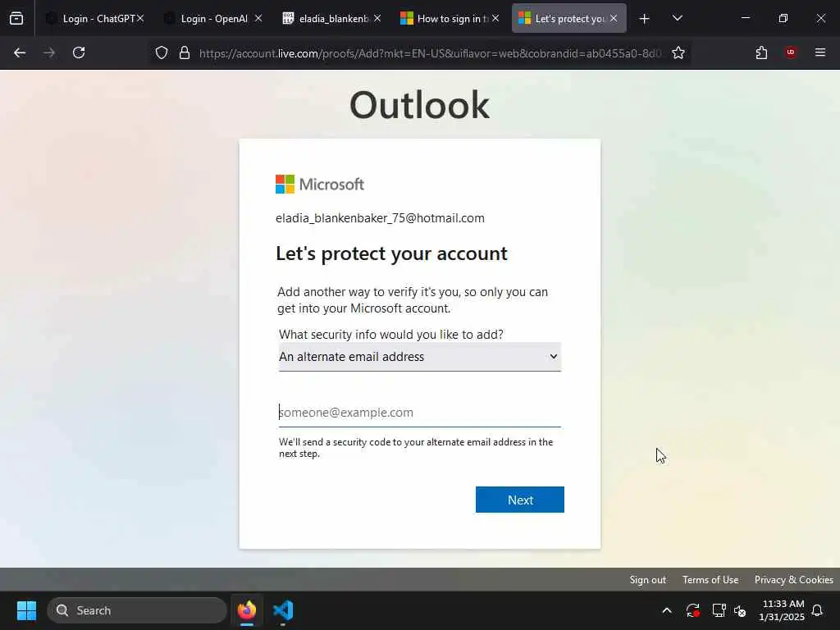
Task: Open the Extensions puzzle icon
Action: (x=762, y=52)
